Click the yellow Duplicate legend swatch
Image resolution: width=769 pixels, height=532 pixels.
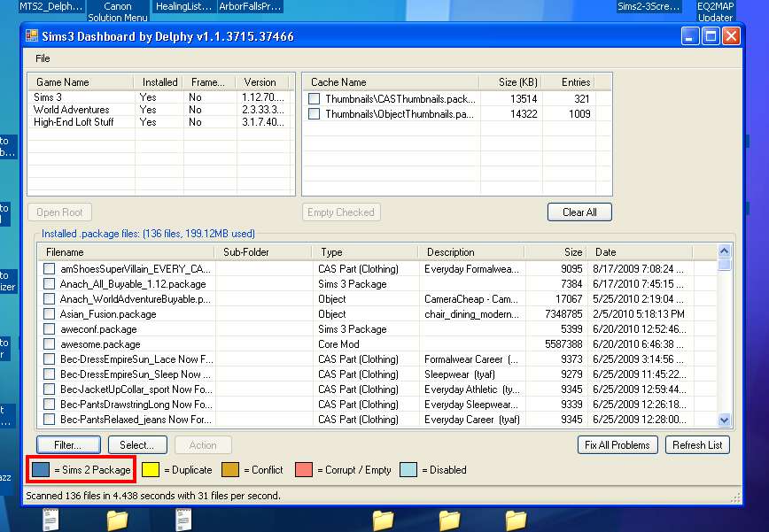point(151,470)
